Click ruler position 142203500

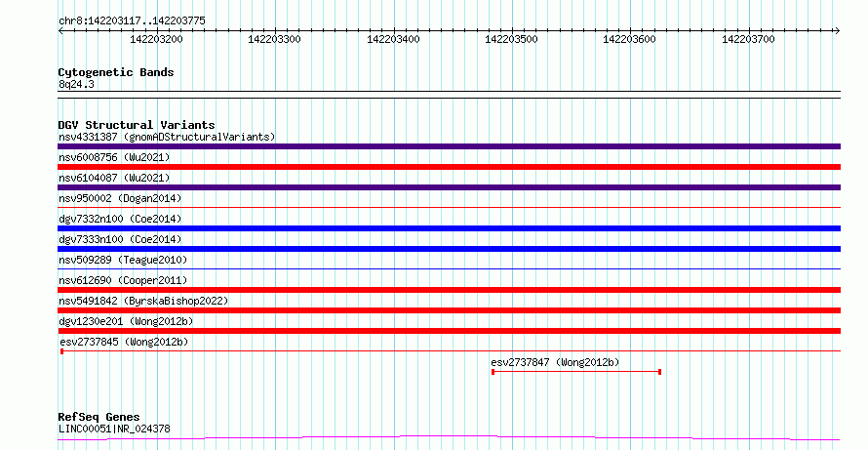[511, 39]
